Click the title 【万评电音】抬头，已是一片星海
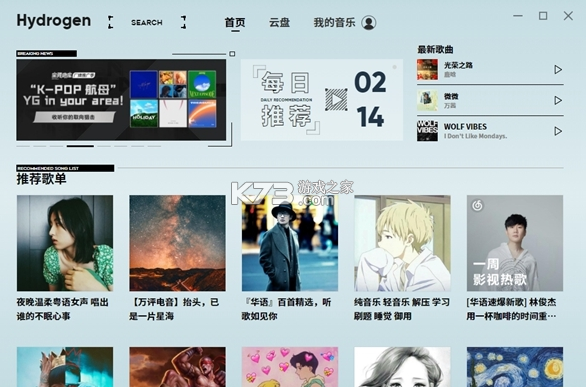This screenshot has height=387, width=586. 174,309
